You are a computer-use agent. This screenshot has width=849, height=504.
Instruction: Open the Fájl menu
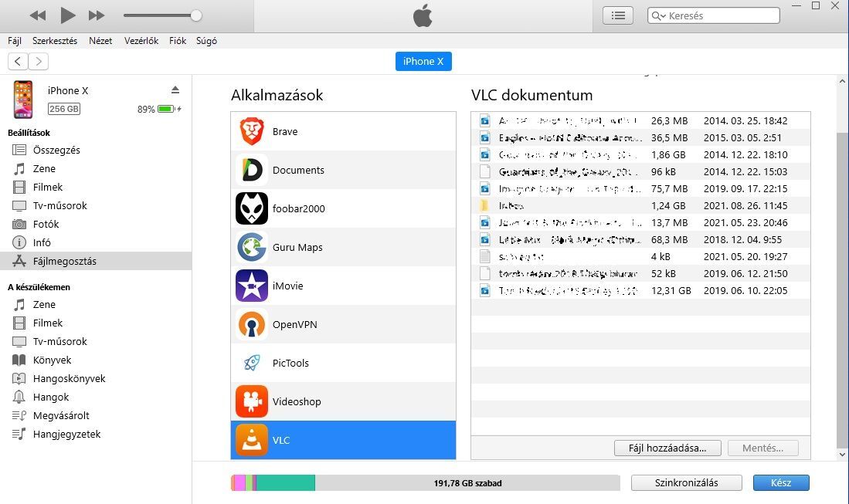tap(15, 41)
